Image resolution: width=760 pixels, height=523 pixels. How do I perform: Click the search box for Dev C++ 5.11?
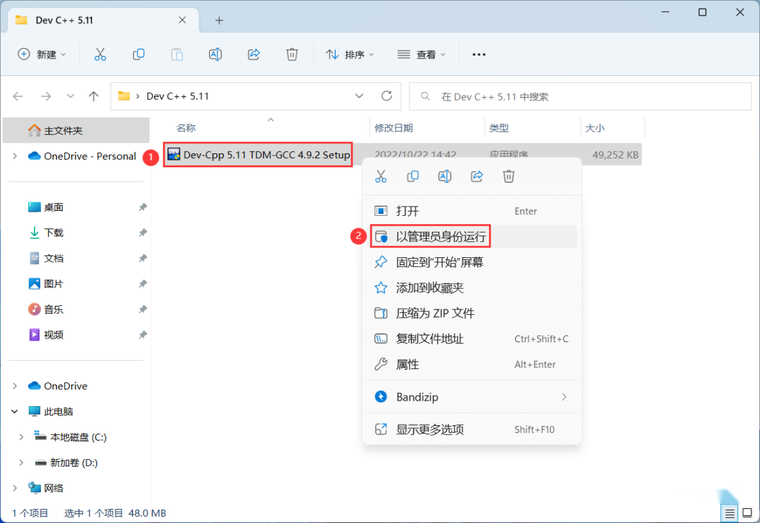(x=580, y=96)
